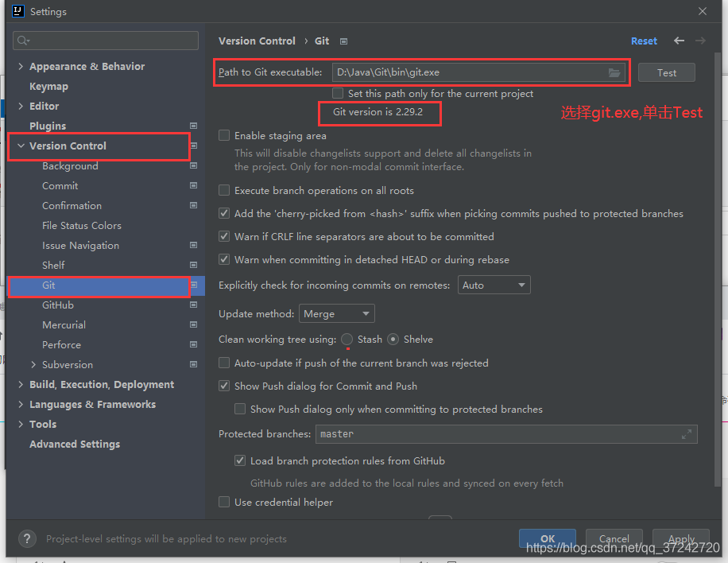
Task: Expand the Editor section arrow
Action: pyautogui.click(x=21, y=106)
